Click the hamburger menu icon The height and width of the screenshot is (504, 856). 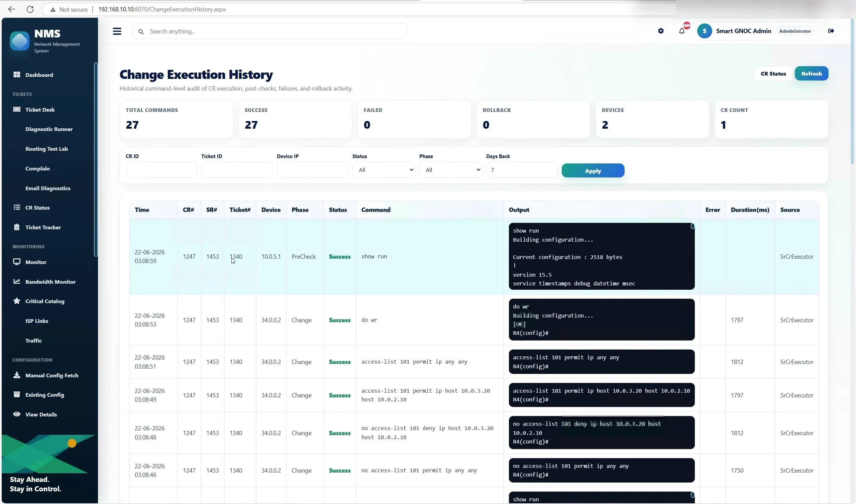pos(117,31)
